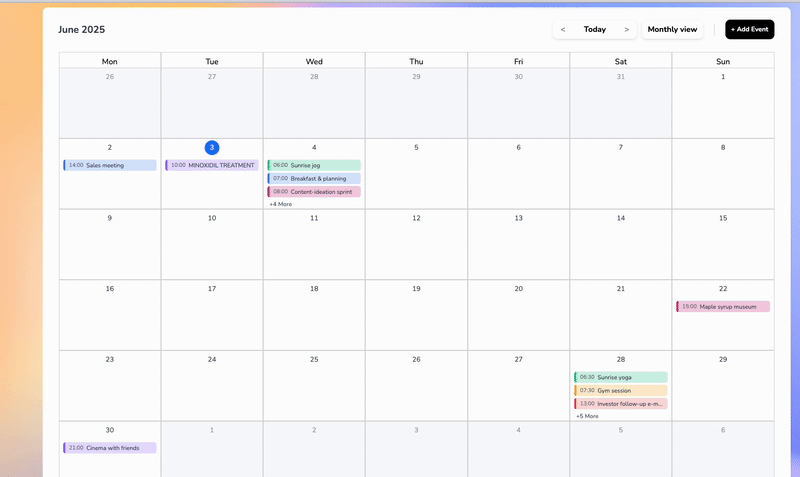Screen dimensions: 800x477
Task: Open the MINOXIDIL TREATMENT event
Action: 212,165
